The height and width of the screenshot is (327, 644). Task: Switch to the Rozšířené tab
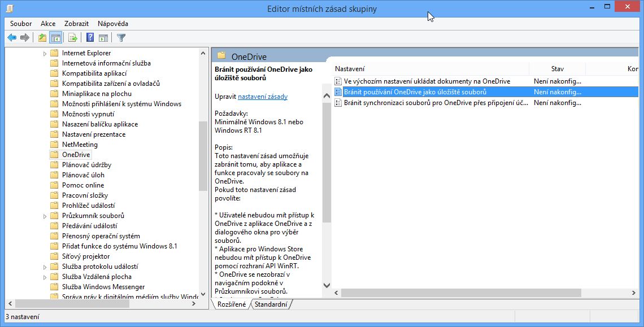231,304
